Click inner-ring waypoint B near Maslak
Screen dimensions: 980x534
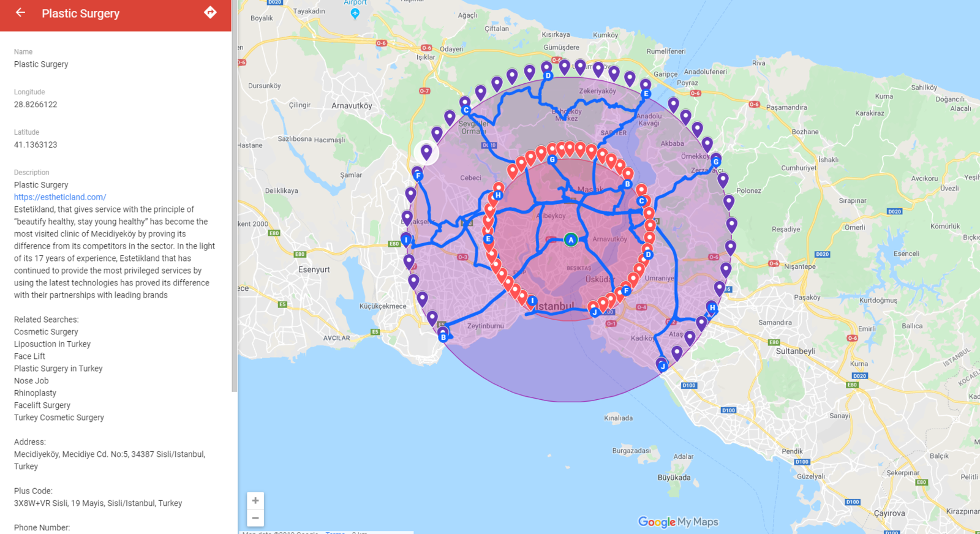[x=627, y=184]
